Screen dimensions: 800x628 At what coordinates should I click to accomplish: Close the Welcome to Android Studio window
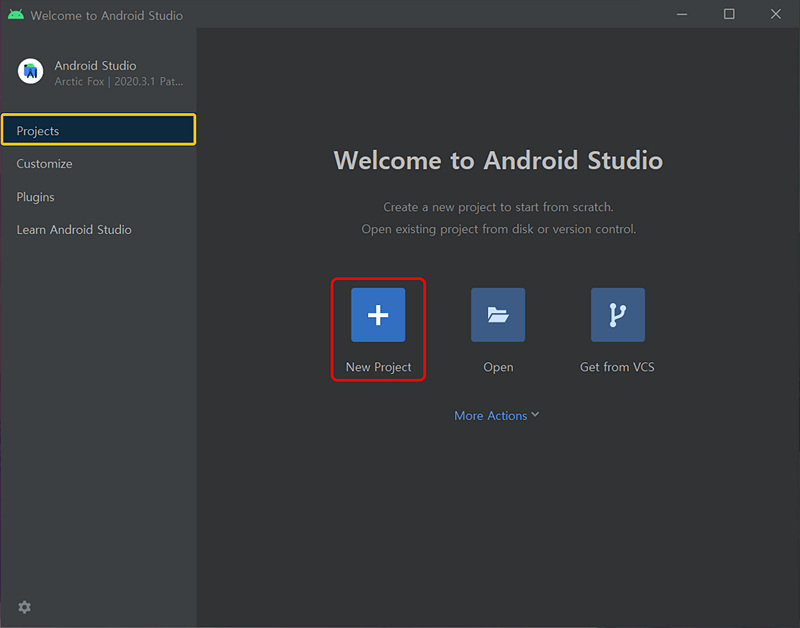click(776, 14)
